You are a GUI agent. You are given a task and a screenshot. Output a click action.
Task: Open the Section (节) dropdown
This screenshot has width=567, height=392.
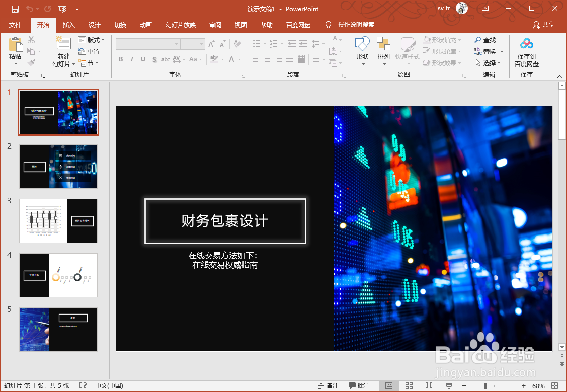click(89, 63)
